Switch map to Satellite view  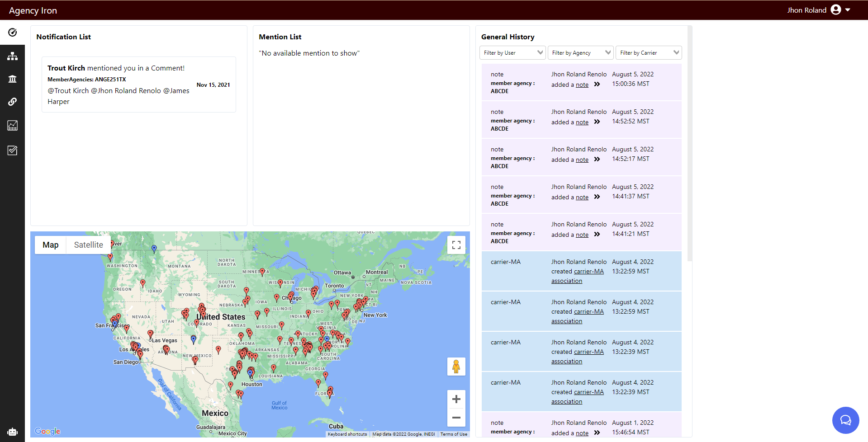point(88,245)
